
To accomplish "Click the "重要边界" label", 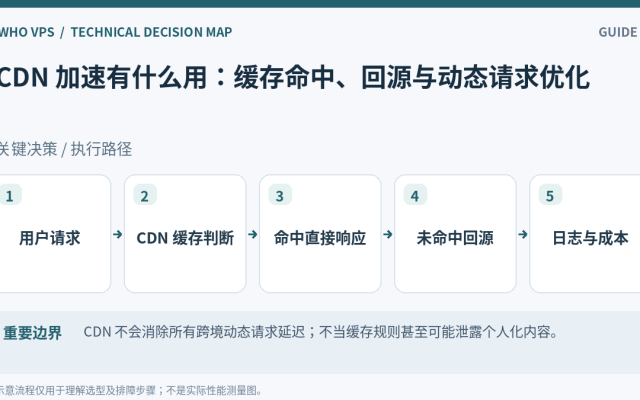I will [x=32, y=333].
